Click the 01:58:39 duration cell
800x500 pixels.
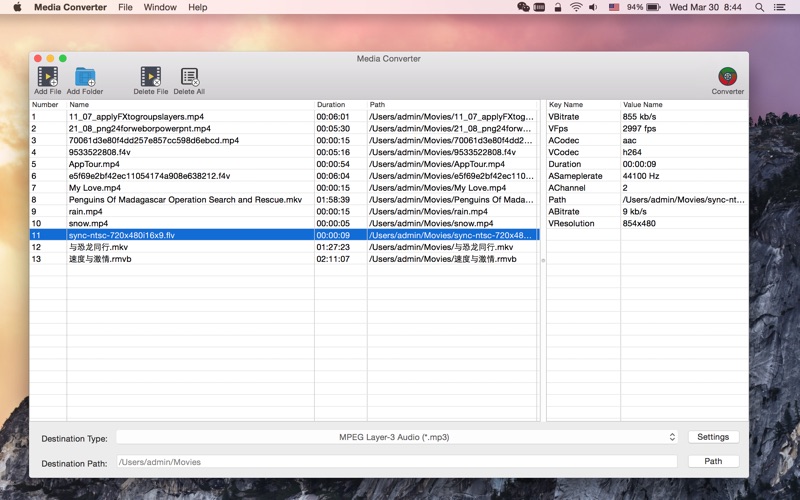(x=333, y=199)
